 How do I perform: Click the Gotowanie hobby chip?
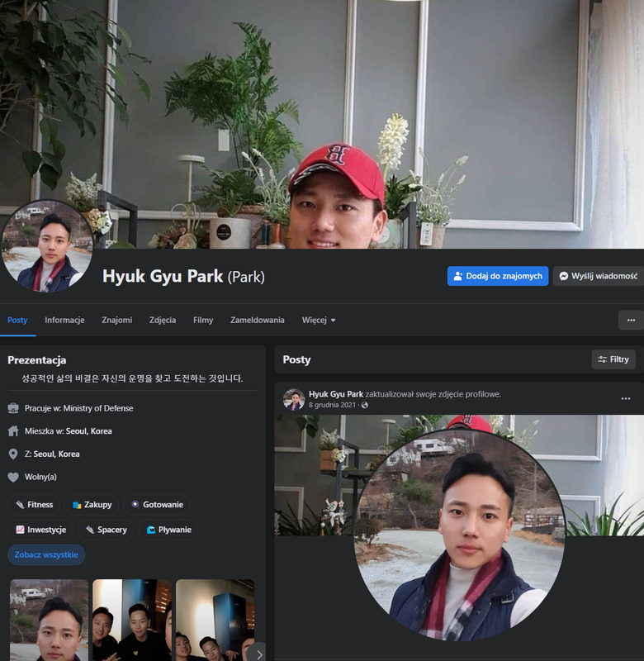(x=157, y=505)
